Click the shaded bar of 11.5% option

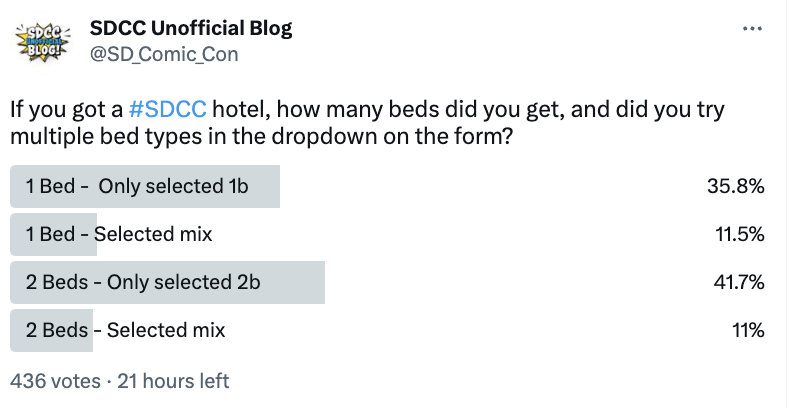click(54, 234)
